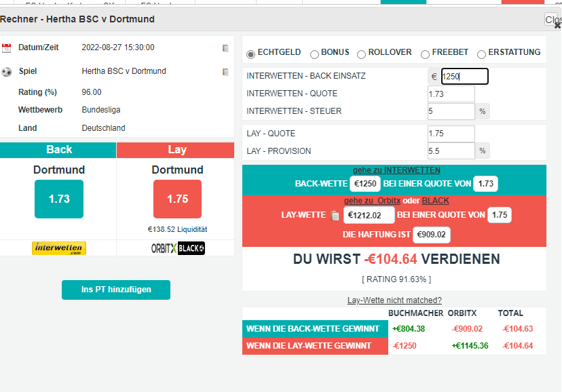Click the teal 1.73 Back odds box

click(x=59, y=199)
